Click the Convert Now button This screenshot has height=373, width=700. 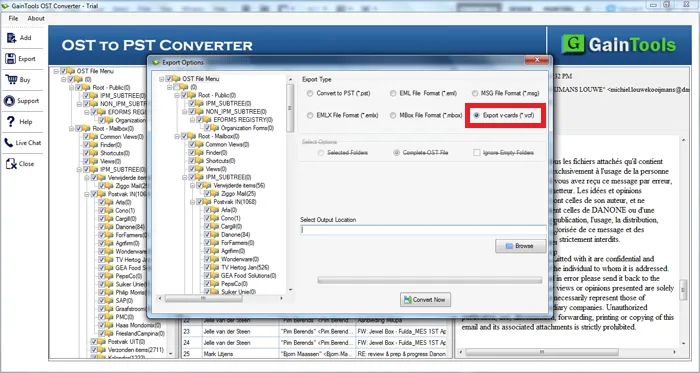tap(425, 299)
